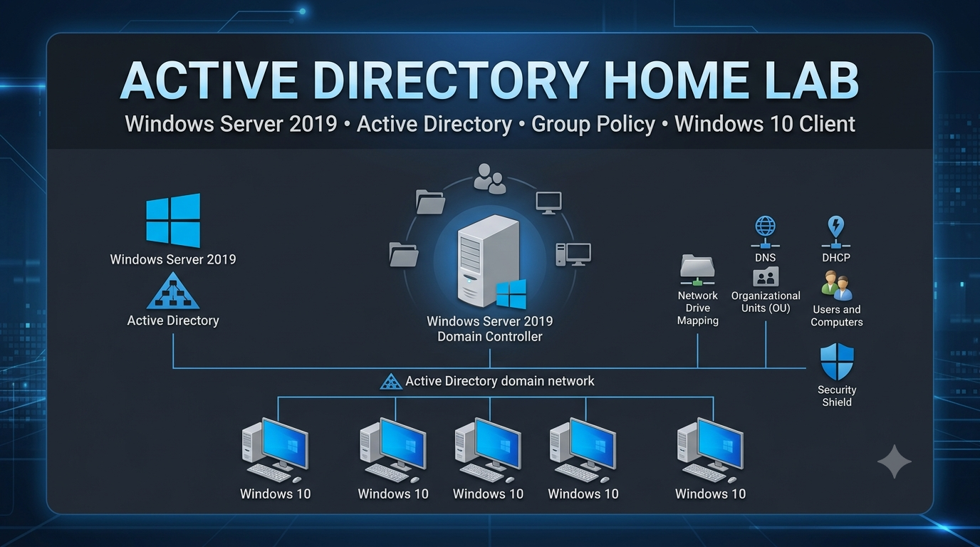Click the large Windows logo above Windows Server 2019
The image size is (980, 547).
173,220
